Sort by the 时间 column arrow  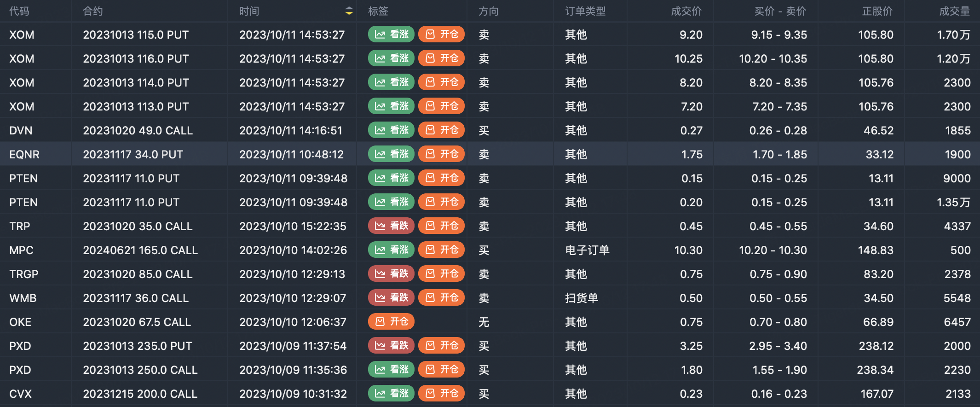coord(349,11)
